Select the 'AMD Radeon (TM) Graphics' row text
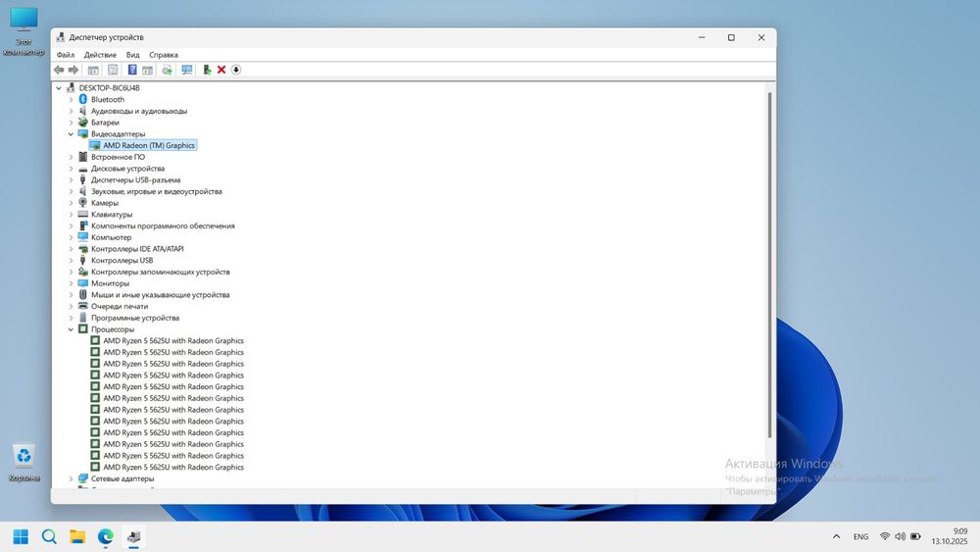The height and width of the screenshot is (552, 980). [149, 146]
